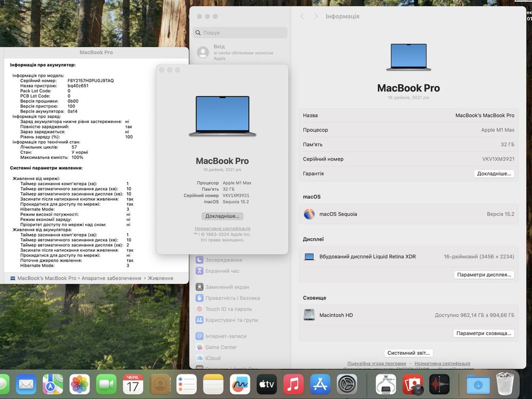This screenshot has width=532, height=399.
Task: Go forward with the right chevron in settings
Action: pos(316,17)
